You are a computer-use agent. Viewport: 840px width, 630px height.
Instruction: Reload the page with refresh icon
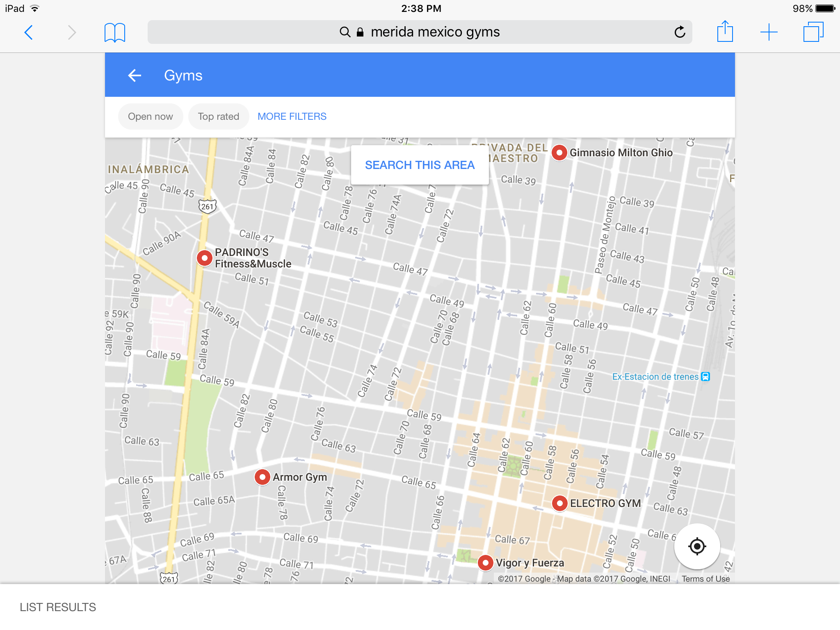pyautogui.click(x=680, y=32)
